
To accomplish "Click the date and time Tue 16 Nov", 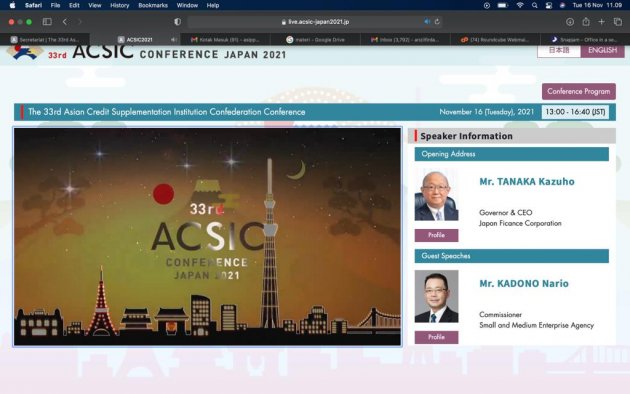I will click(x=597, y=5).
